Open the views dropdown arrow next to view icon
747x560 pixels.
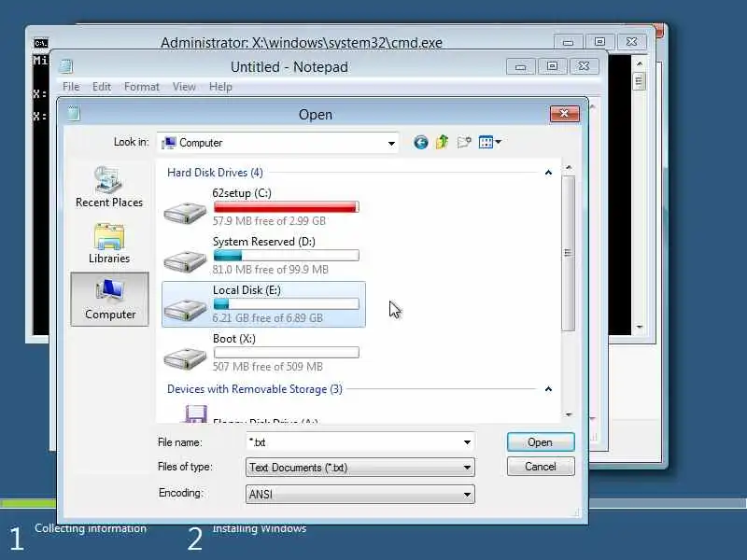498,142
